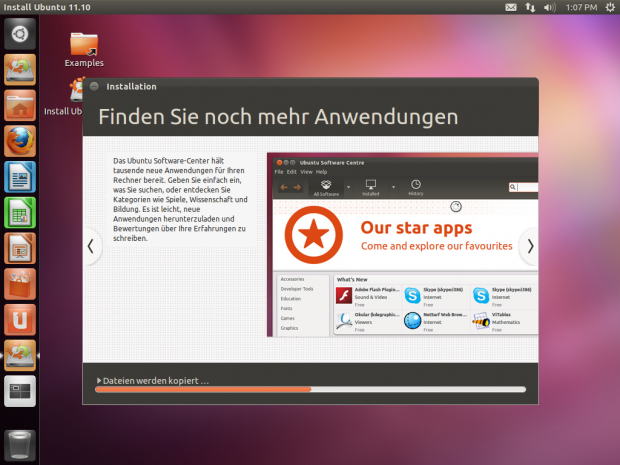Click File menu in Software Centre image
Viewport: 620px width, 465px height.
pos(279,172)
